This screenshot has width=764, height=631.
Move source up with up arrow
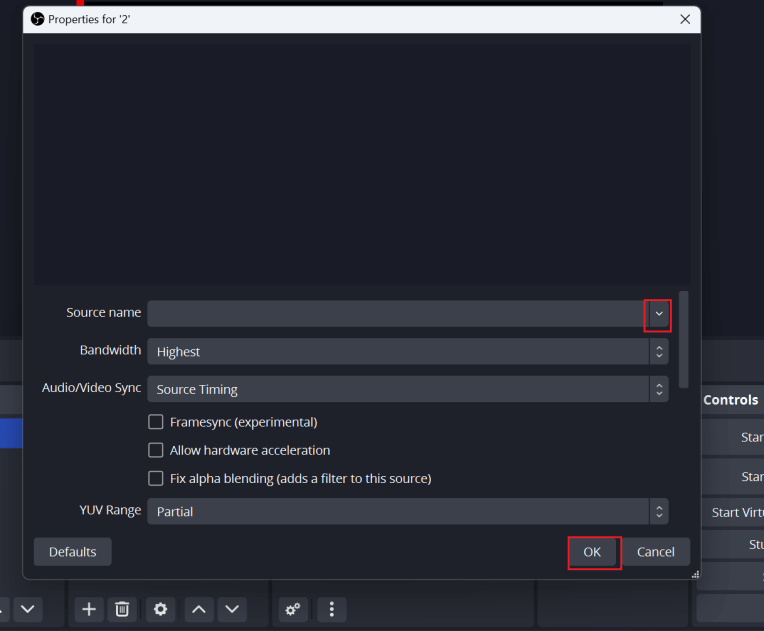[198, 609]
